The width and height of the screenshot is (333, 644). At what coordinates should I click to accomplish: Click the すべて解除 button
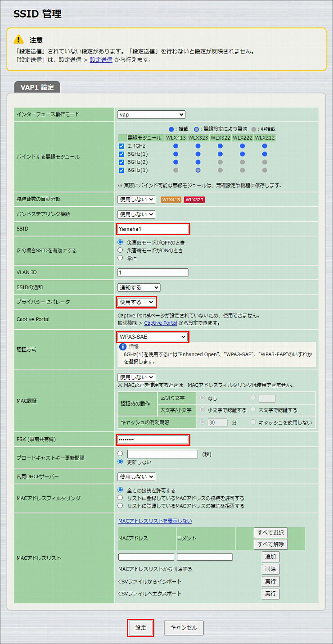point(270,544)
